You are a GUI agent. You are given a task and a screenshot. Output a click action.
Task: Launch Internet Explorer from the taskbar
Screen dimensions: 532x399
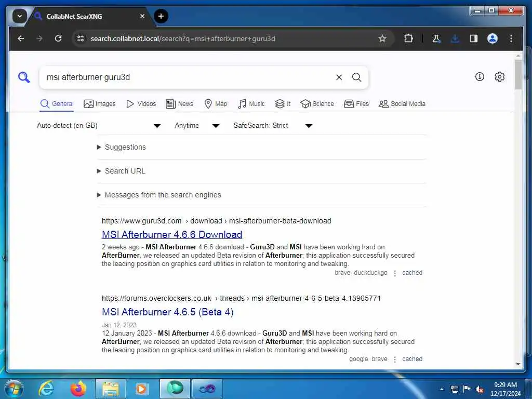46,389
